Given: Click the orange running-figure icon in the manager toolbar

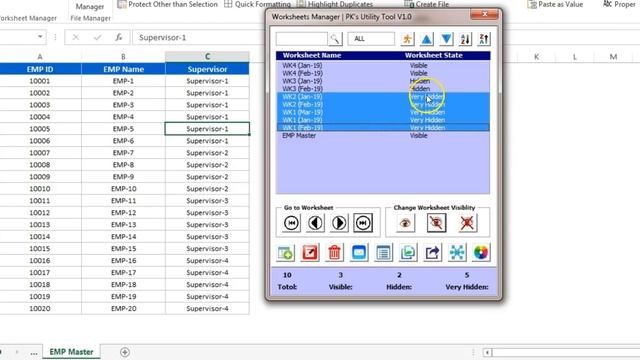Looking at the screenshot, I should [x=407, y=39].
